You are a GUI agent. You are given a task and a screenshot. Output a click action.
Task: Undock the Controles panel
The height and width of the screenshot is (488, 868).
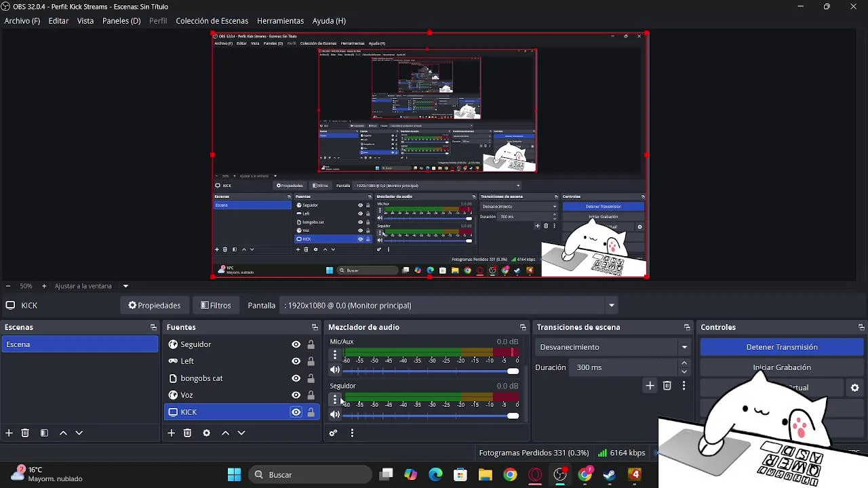[861, 327]
